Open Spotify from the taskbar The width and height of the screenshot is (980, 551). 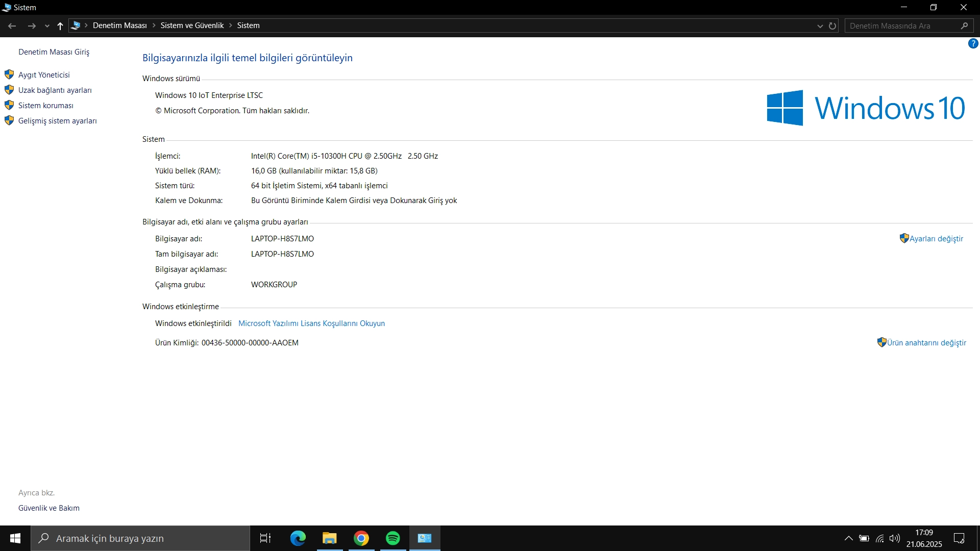(393, 538)
